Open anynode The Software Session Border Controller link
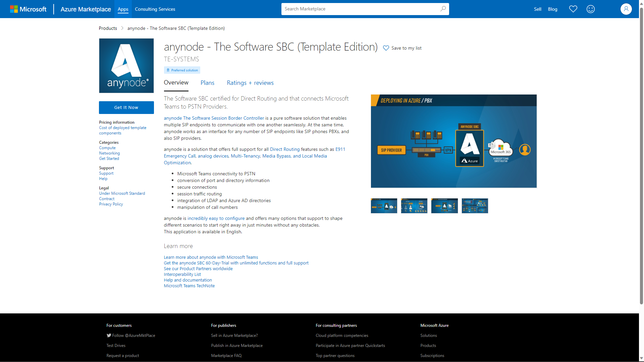This screenshot has height=362, width=644. click(x=214, y=118)
